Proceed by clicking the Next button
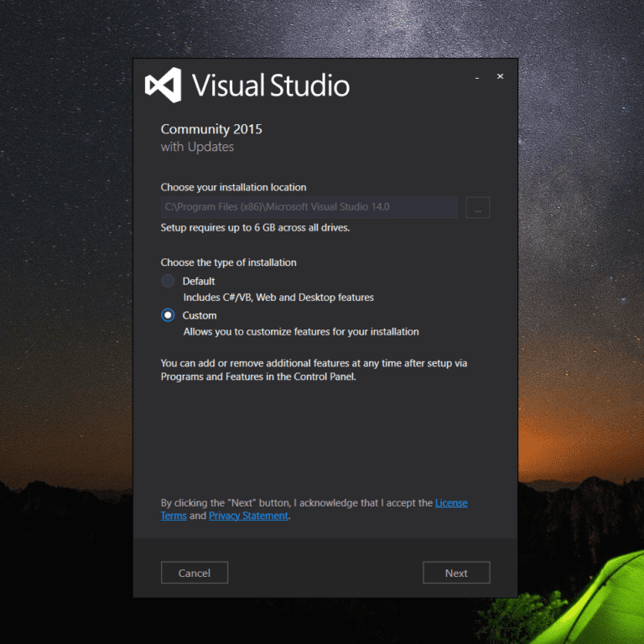Viewport: 644px width, 644px height. click(456, 573)
